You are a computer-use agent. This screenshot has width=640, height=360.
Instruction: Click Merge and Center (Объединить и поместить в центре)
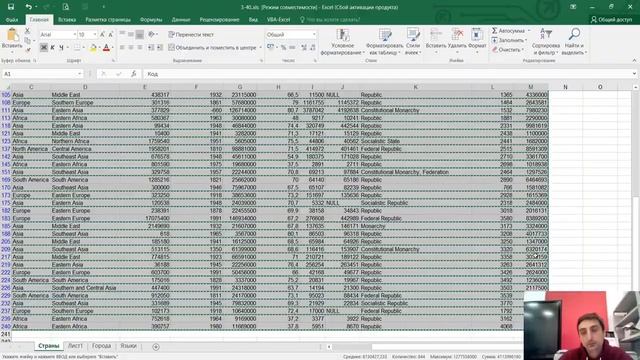212,48
